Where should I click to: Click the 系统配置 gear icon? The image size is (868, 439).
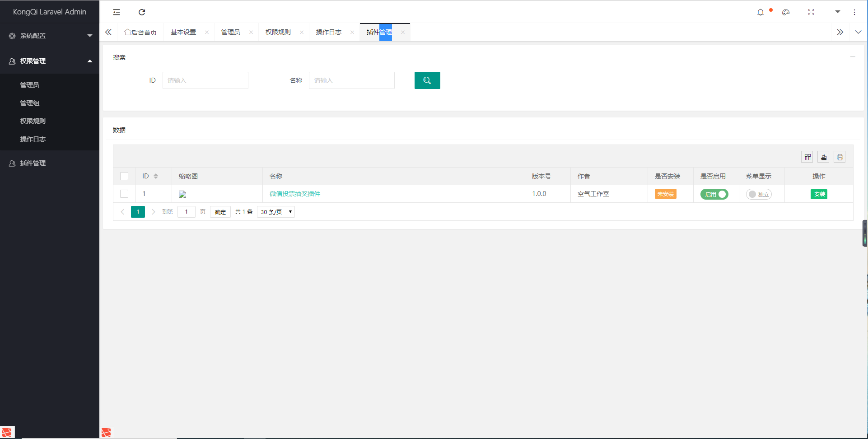click(12, 36)
